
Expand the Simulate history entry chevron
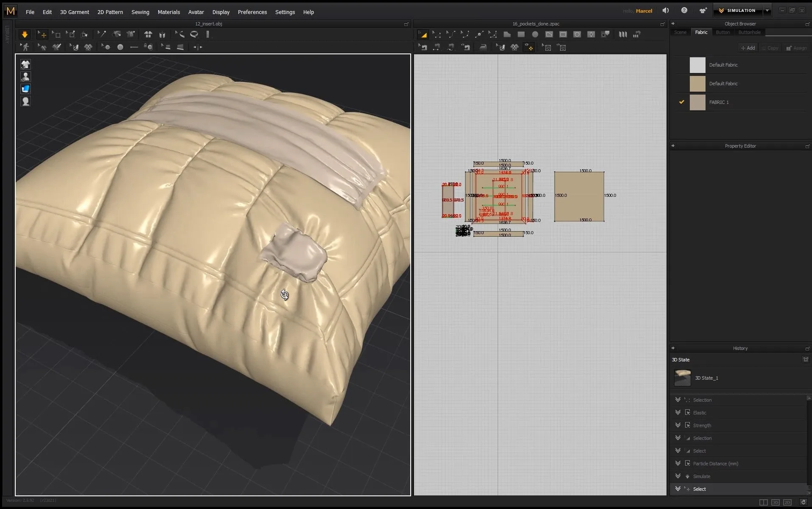pyautogui.click(x=678, y=476)
